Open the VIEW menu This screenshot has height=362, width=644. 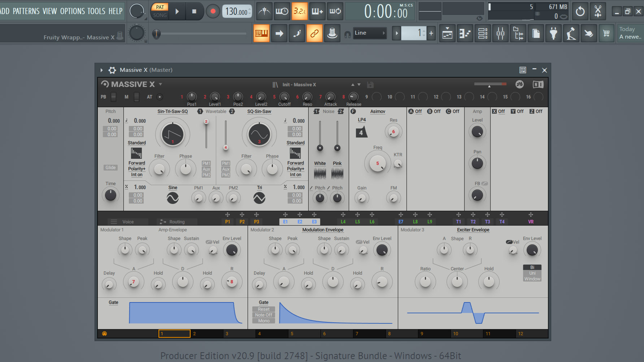pyautogui.click(x=50, y=11)
